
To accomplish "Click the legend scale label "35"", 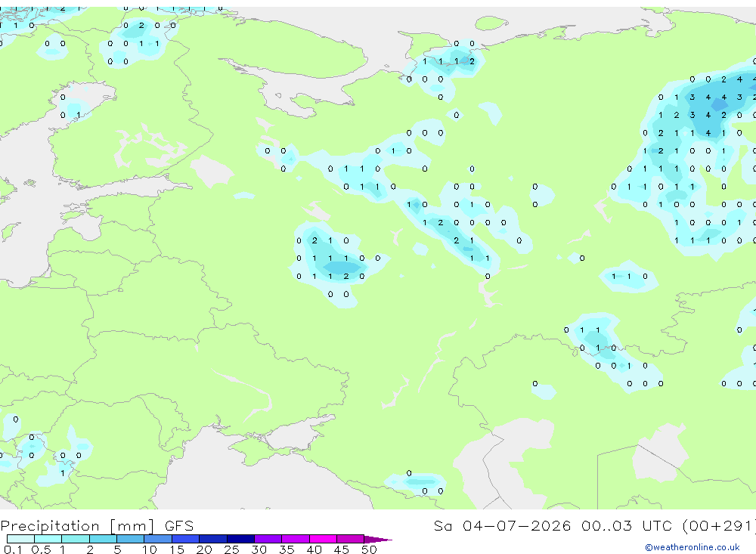I will [x=287, y=549].
